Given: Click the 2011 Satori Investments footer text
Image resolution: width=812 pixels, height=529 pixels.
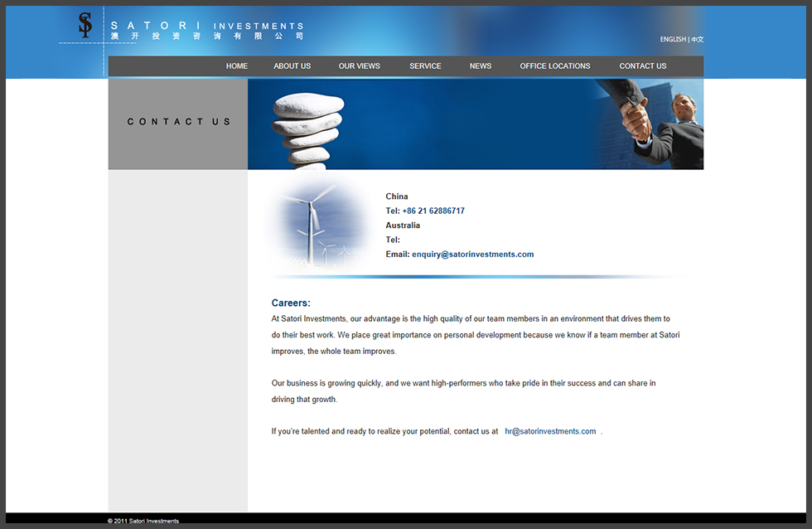Looking at the screenshot, I should coord(143,521).
